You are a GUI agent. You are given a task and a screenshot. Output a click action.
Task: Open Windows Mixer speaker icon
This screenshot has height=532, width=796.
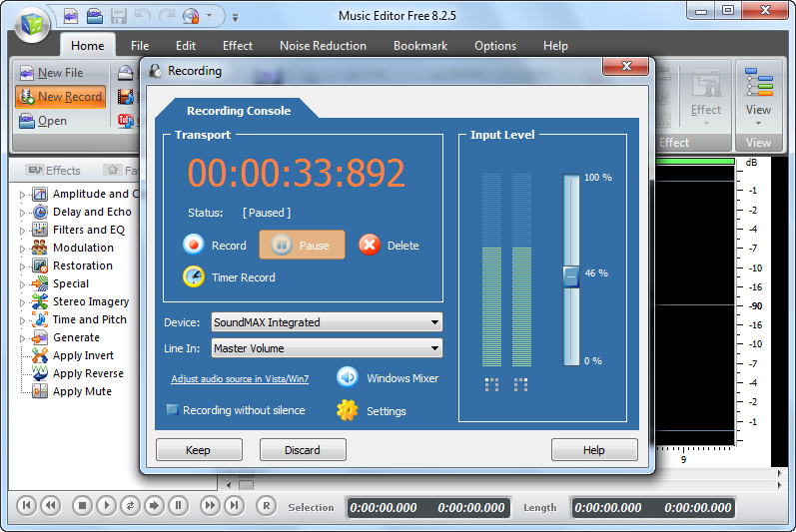348,378
